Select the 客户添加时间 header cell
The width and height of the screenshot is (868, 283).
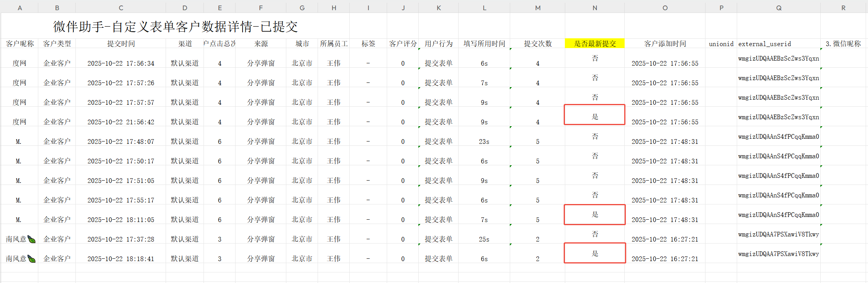(665, 44)
